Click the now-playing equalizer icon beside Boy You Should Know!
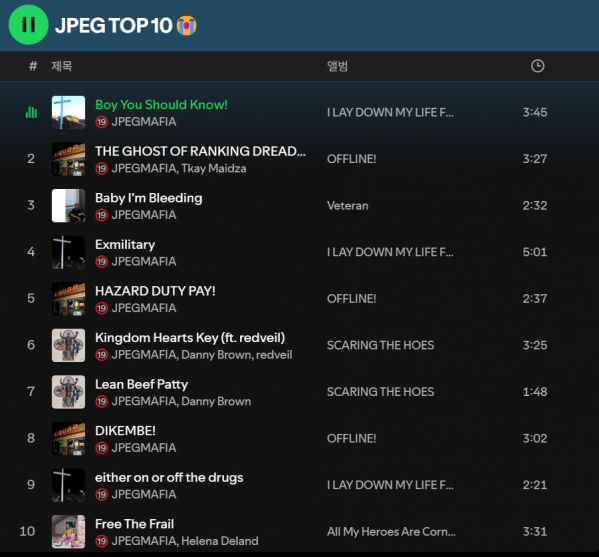 click(x=31, y=112)
